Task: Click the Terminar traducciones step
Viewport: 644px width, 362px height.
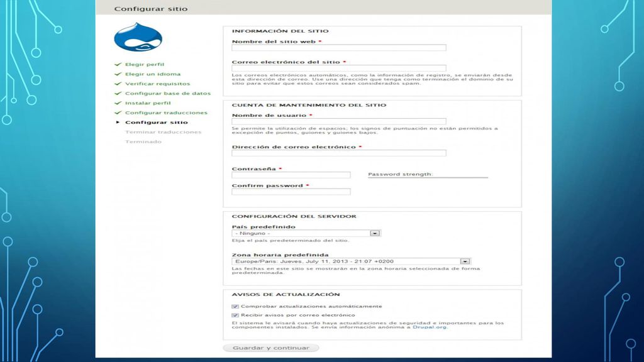Action: tap(163, 132)
